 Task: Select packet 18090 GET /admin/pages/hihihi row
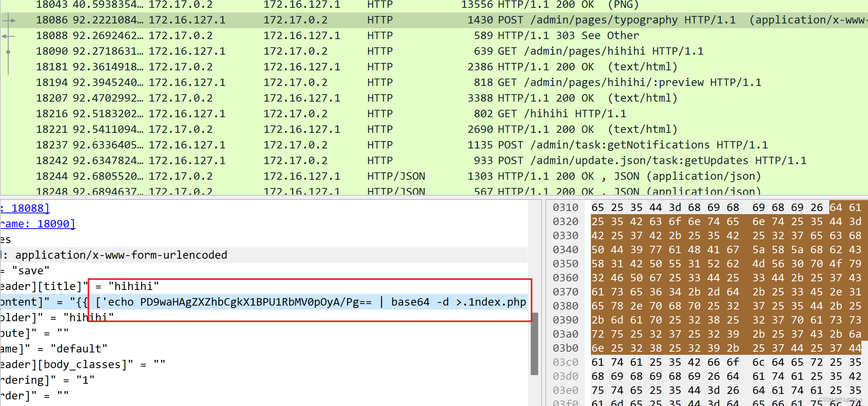point(434,51)
